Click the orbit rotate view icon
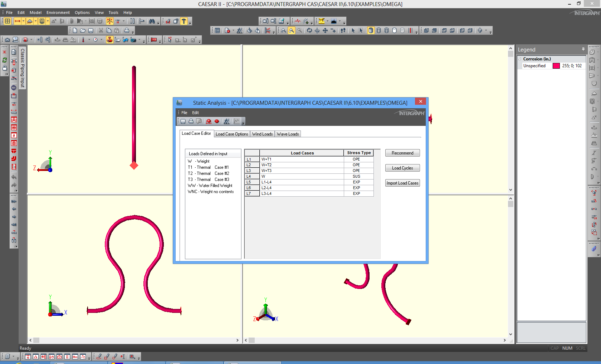 309,30
